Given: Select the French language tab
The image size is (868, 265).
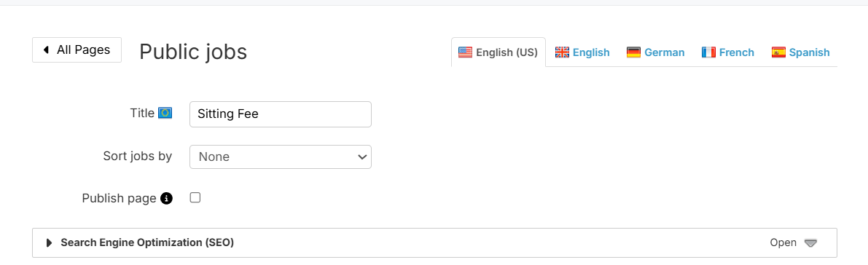Looking at the screenshot, I should click(727, 52).
